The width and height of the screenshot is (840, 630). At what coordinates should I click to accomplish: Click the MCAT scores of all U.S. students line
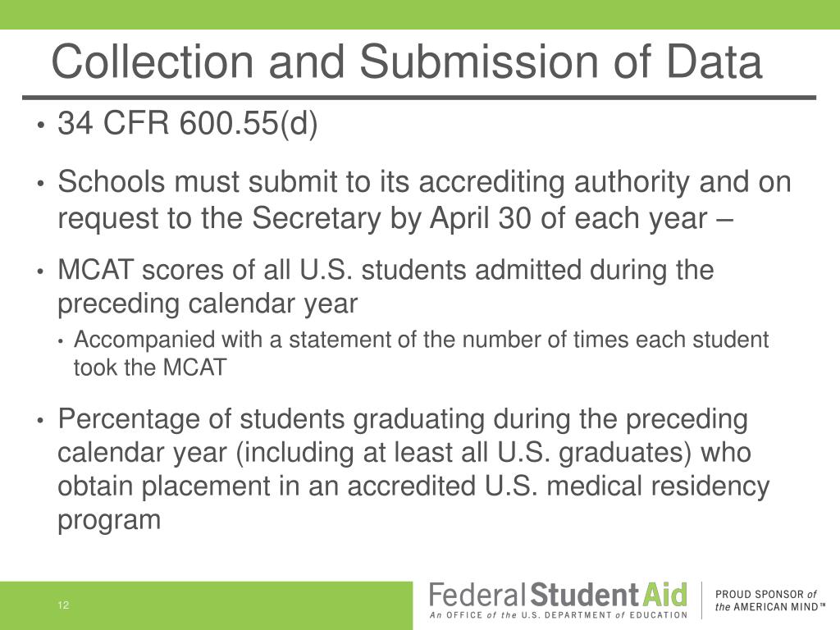pos(386,269)
